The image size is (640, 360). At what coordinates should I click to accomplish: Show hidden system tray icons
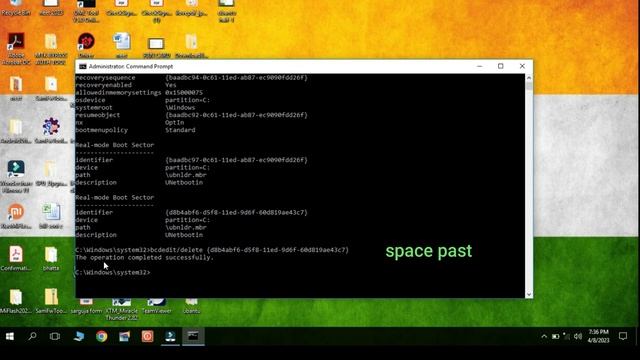(x=544, y=337)
